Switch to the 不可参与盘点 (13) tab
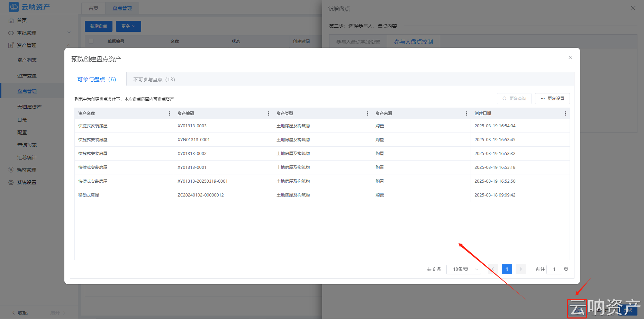 (154, 80)
